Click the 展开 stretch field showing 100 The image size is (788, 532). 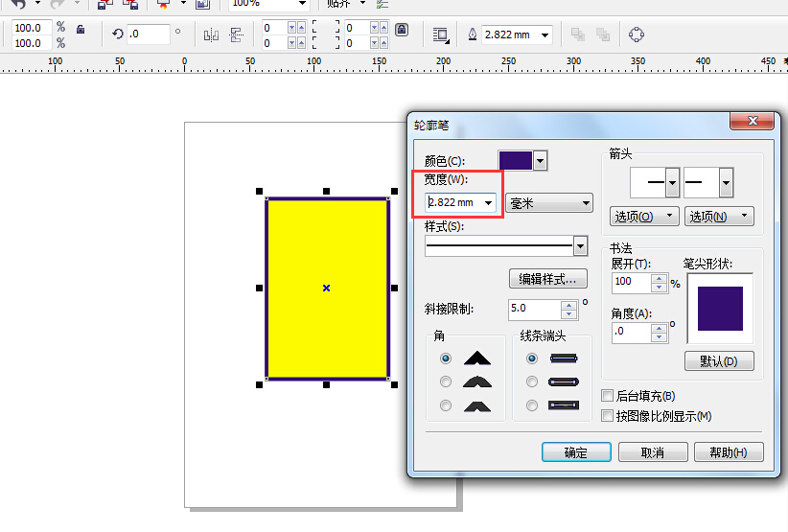631,283
